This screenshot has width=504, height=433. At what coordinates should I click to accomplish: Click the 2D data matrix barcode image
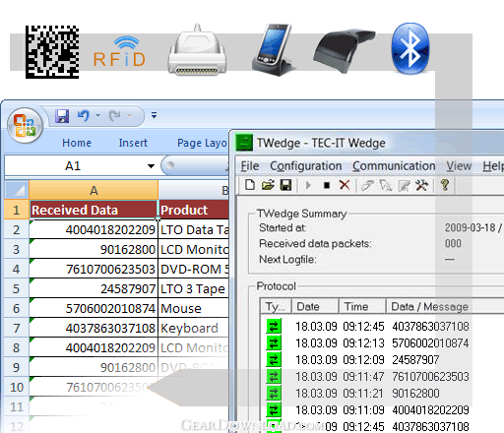52,52
